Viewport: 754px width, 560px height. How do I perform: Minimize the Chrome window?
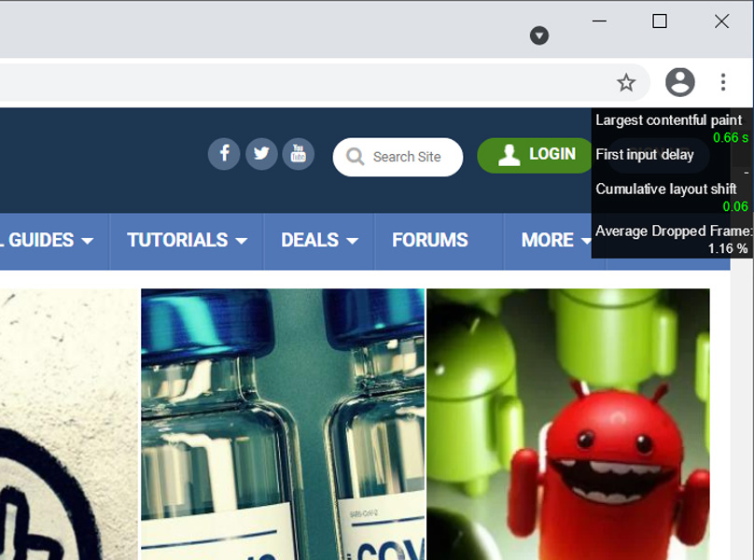point(599,21)
